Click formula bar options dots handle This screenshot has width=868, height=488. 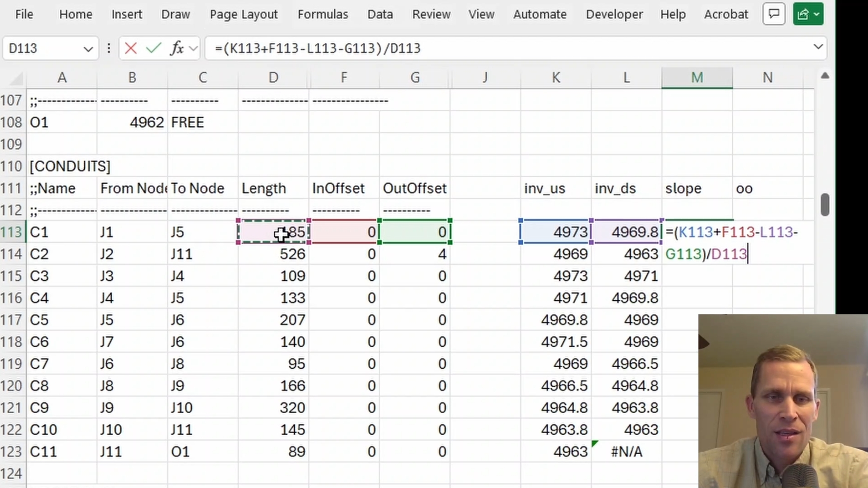point(109,48)
